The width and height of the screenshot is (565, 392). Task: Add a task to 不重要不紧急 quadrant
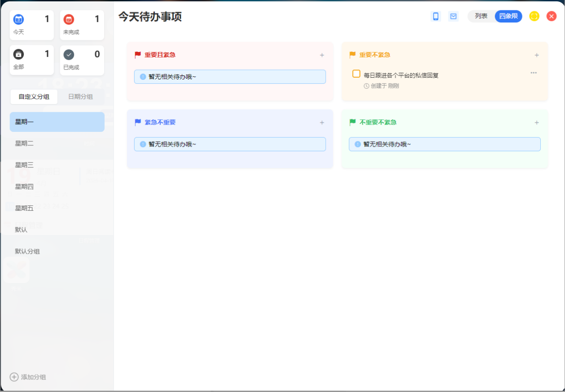(536, 122)
